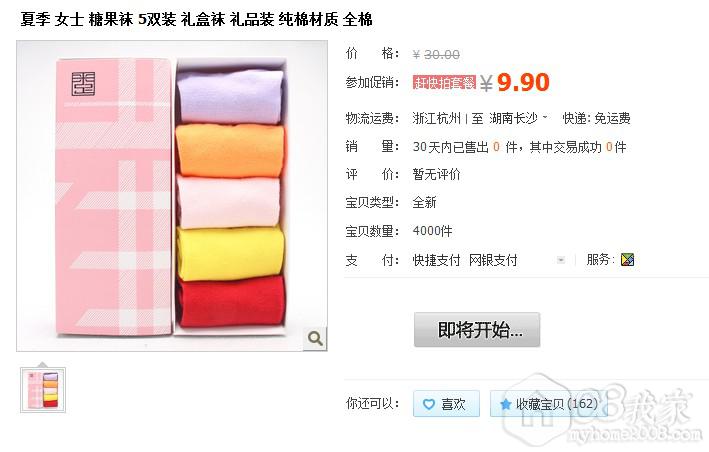The height and width of the screenshot is (452, 709).
Task: Click the purple socks in product image
Action: click(230, 96)
